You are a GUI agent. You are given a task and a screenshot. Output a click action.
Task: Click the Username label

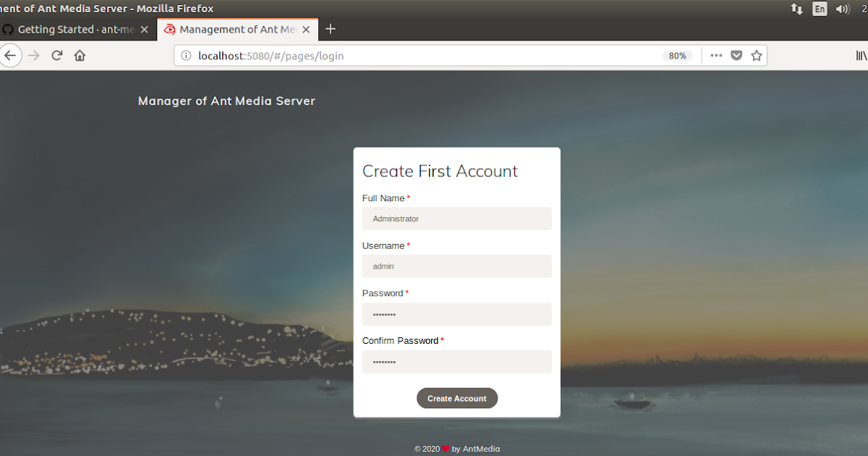[x=383, y=246]
